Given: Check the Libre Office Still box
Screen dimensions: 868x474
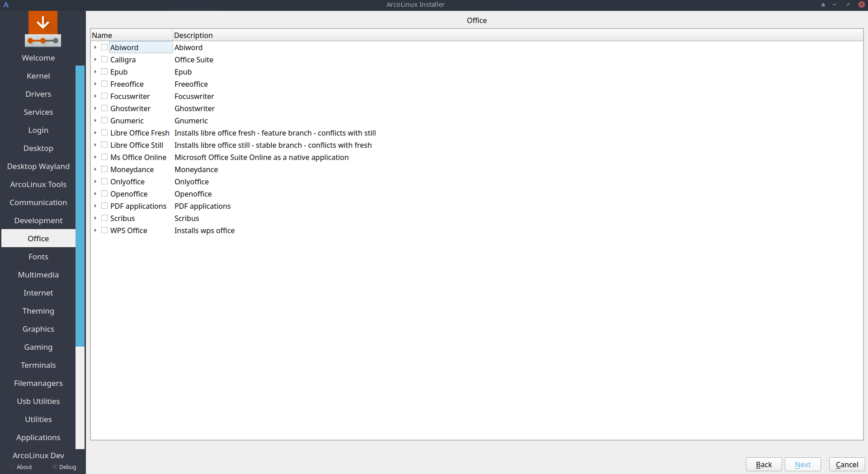Looking at the screenshot, I should [x=104, y=145].
